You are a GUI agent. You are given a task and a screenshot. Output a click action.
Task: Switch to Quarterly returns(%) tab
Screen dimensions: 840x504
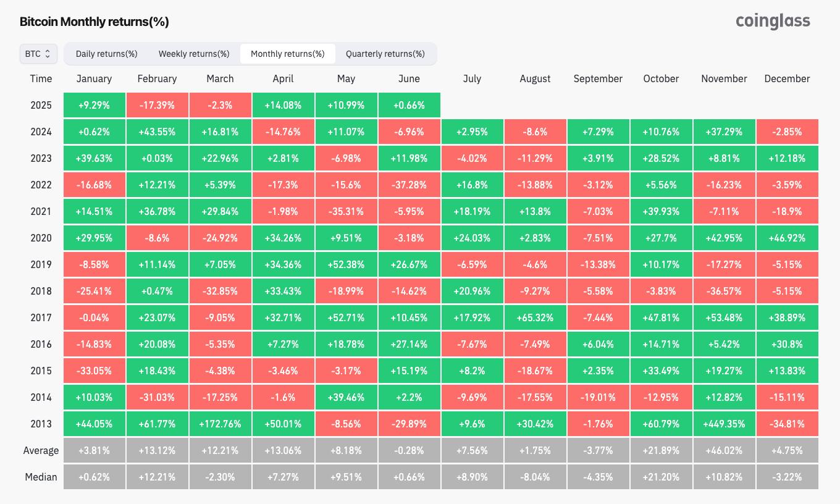[385, 54]
